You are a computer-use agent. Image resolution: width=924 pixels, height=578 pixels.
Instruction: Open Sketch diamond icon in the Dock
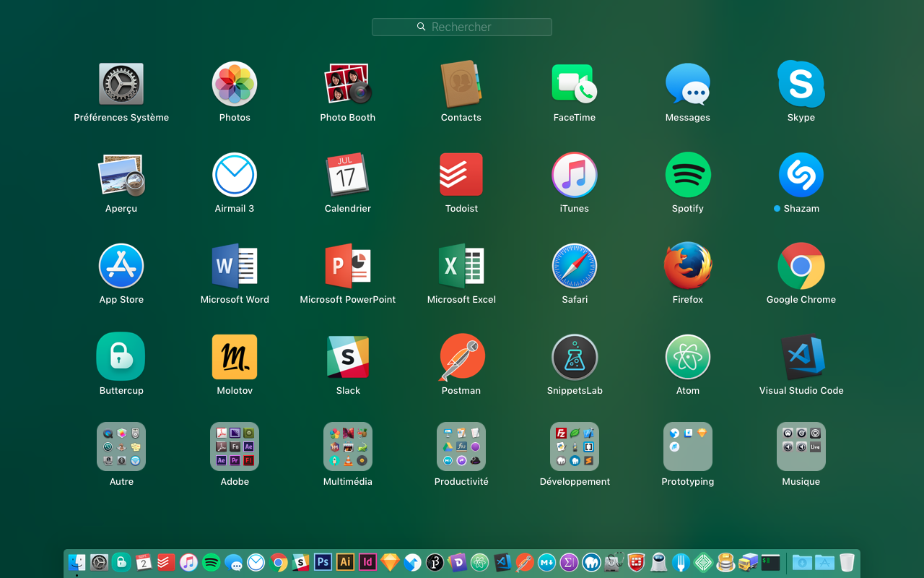pyautogui.click(x=390, y=562)
